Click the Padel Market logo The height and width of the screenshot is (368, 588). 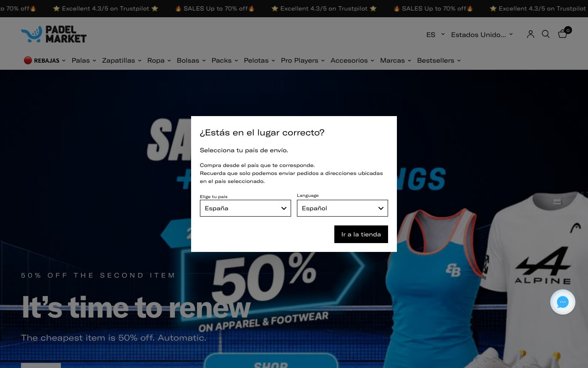tap(54, 34)
